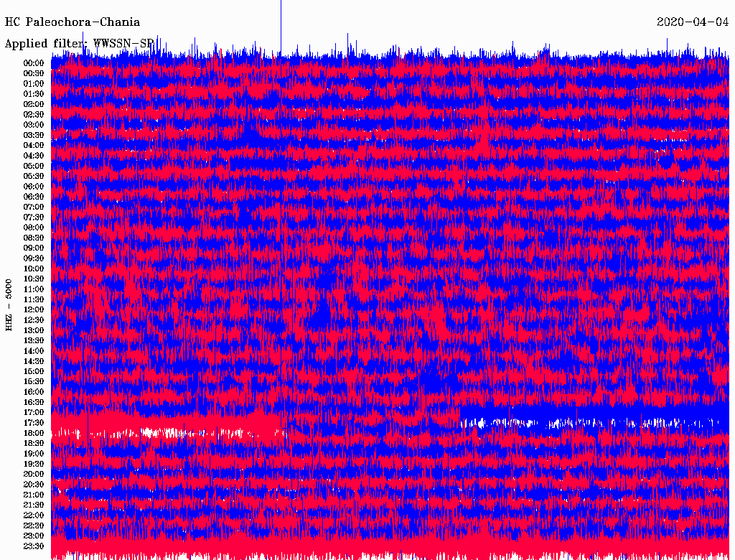Select the 17:30 time label

pyautogui.click(x=34, y=423)
